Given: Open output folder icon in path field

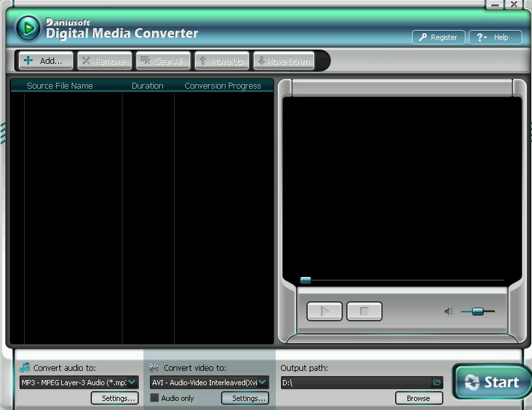Looking at the screenshot, I should (437, 383).
